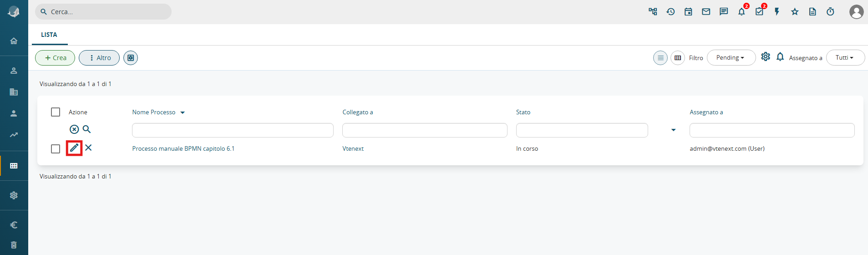Click the Crea button
The height and width of the screenshot is (255, 868).
pos(55,58)
